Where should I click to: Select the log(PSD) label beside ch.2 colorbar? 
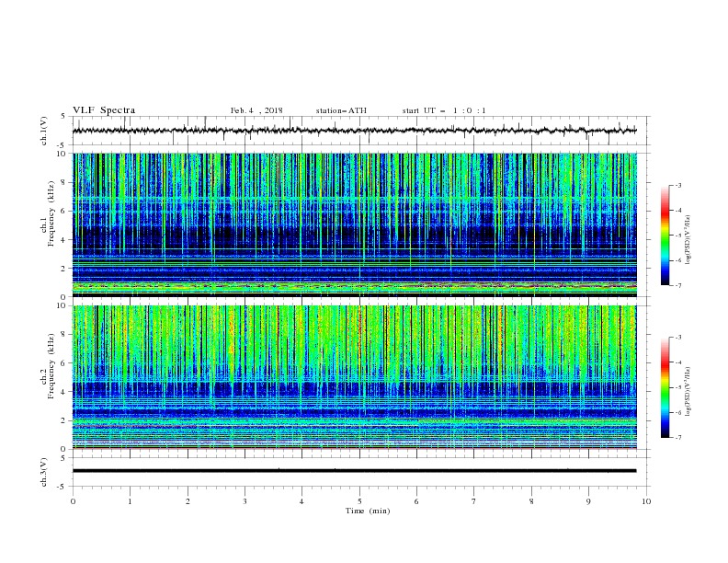click(x=688, y=391)
